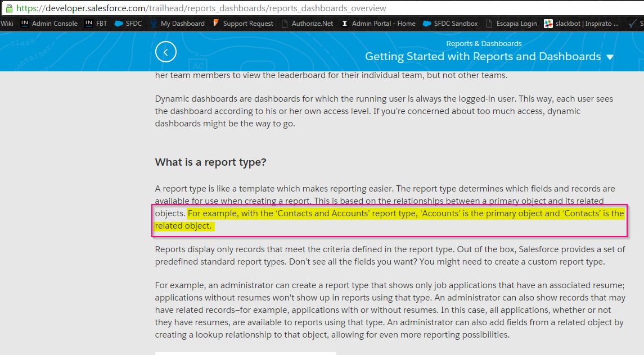This screenshot has height=355, width=644.
Task: Click the URL address bar field
Action: click(x=322, y=8)
